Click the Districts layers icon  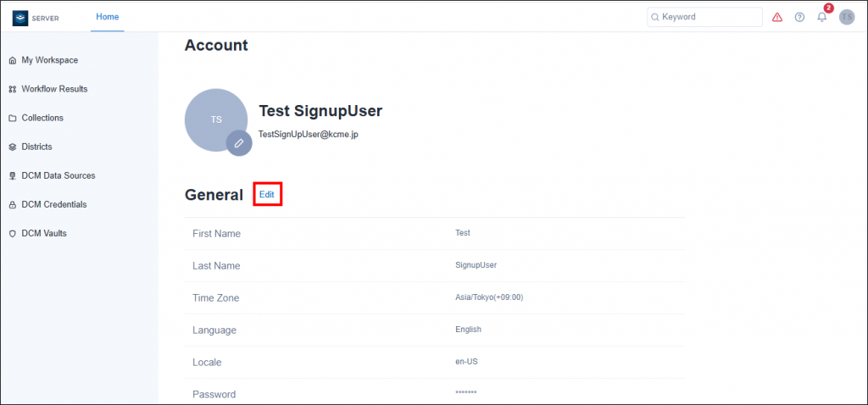point(13,147)
